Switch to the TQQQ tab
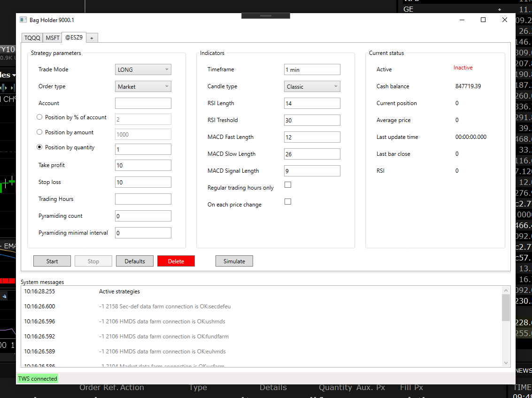 (x=32, y=38)
